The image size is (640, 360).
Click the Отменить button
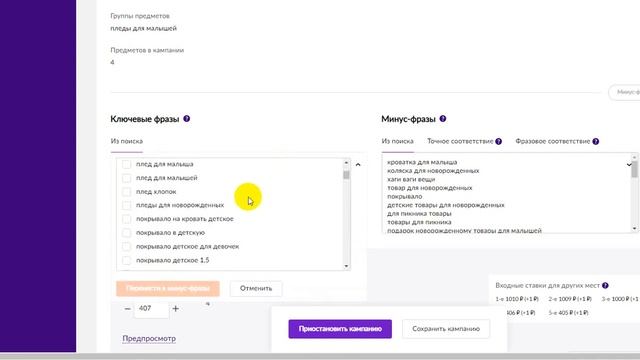point(256,289)
